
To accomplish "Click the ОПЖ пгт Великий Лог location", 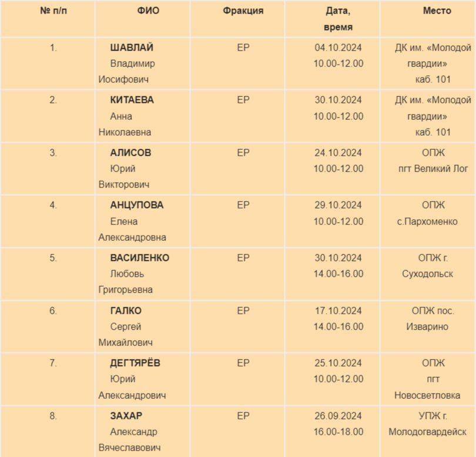I will [x=433, y=160].
